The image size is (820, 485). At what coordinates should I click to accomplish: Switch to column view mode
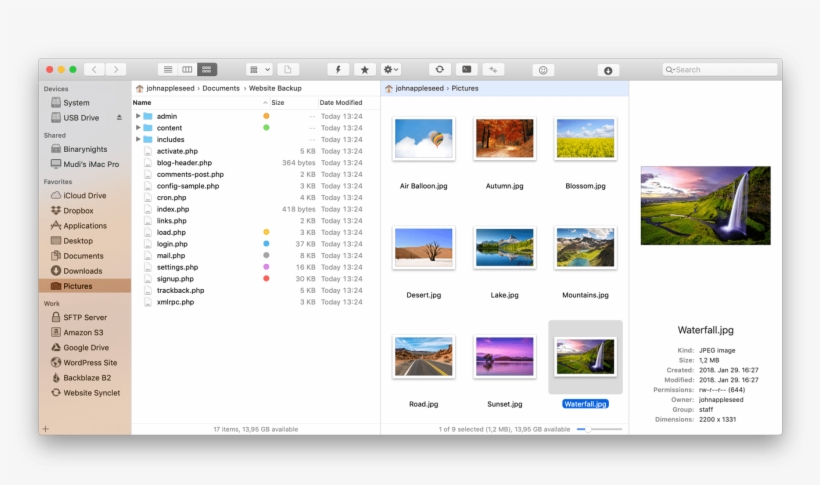187,69
